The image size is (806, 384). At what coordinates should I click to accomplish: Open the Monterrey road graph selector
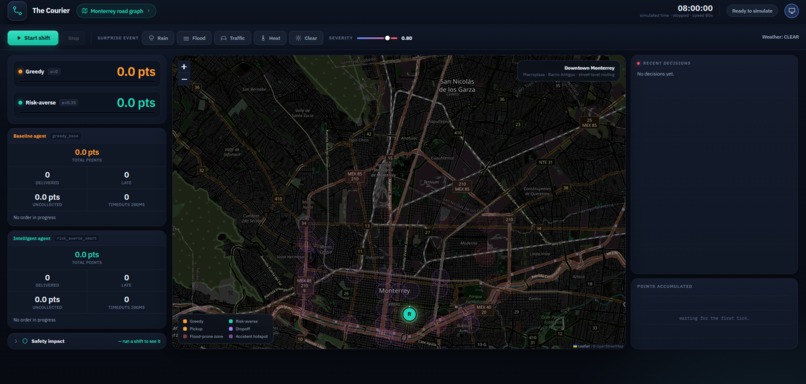116,11
